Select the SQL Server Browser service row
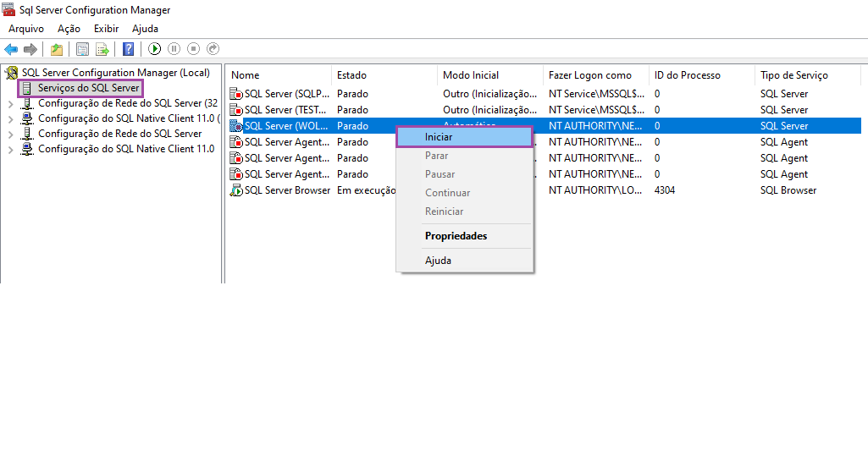 pos(545,190)
